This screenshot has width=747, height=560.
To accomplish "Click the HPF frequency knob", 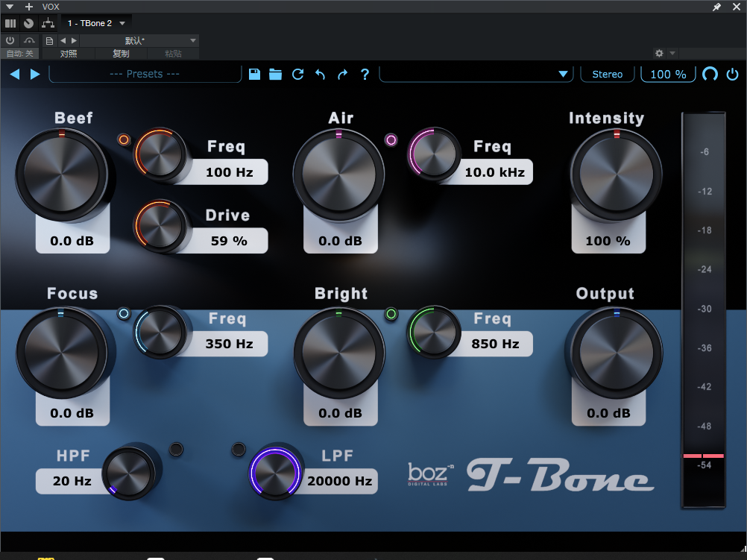I will [x=129, y=474].
